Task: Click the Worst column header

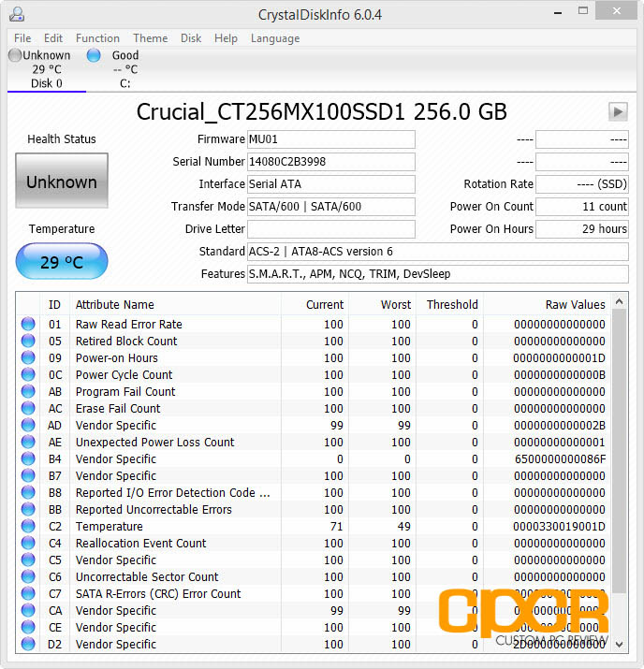Action: click(383, 305)
